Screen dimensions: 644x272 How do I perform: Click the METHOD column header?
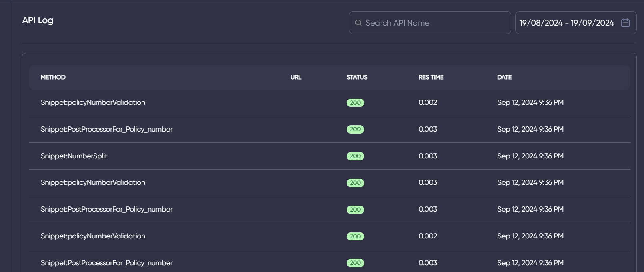[x=53, y=77]
